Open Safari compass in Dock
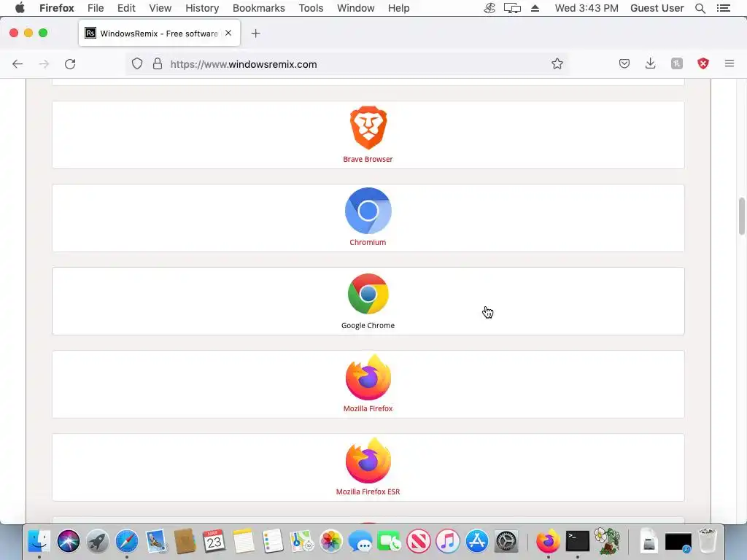747x560 pixels. click(x=127, y=542)
